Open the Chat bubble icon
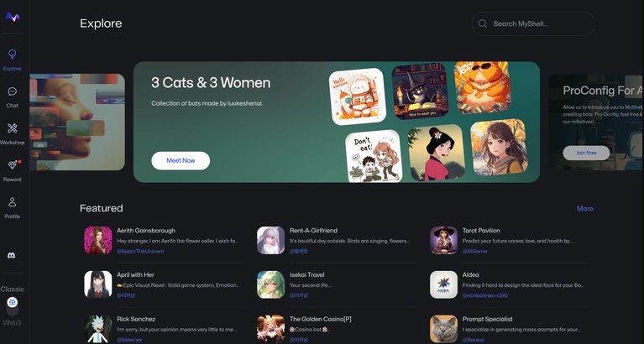This screenshot has width=644, height=344. [x=13, y=91]
